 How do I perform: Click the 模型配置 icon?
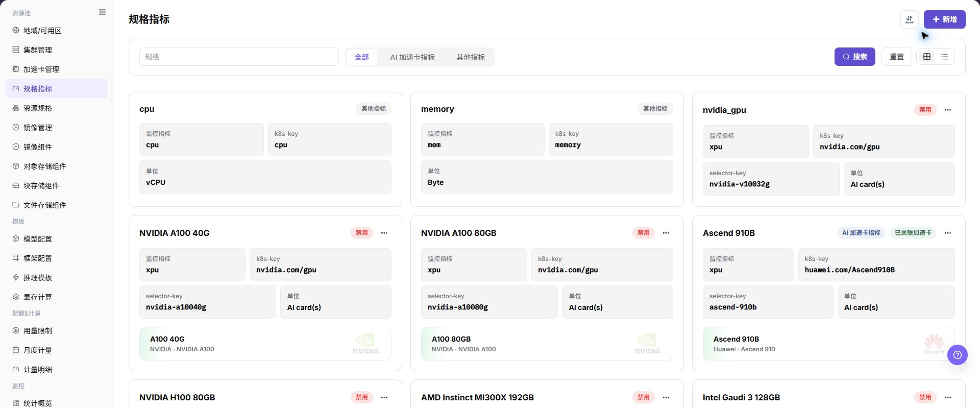[16, 239]
